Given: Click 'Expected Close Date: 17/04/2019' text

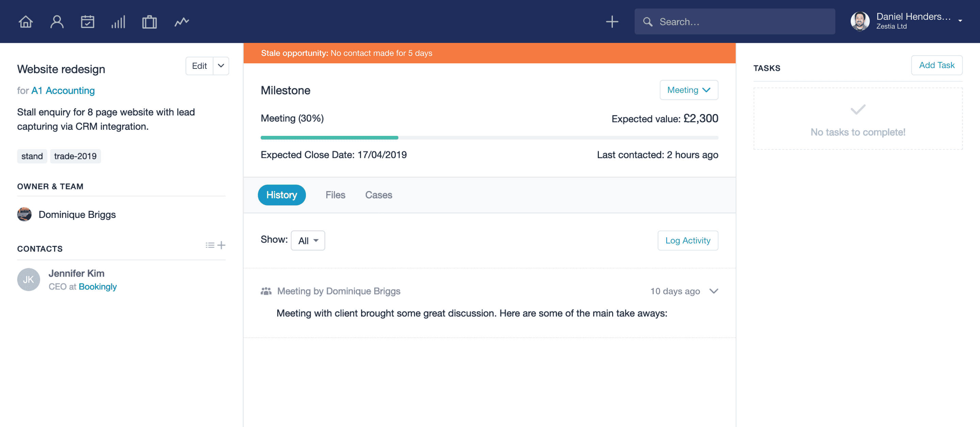Looking at the screenshot, I should [x=333, y=155].
